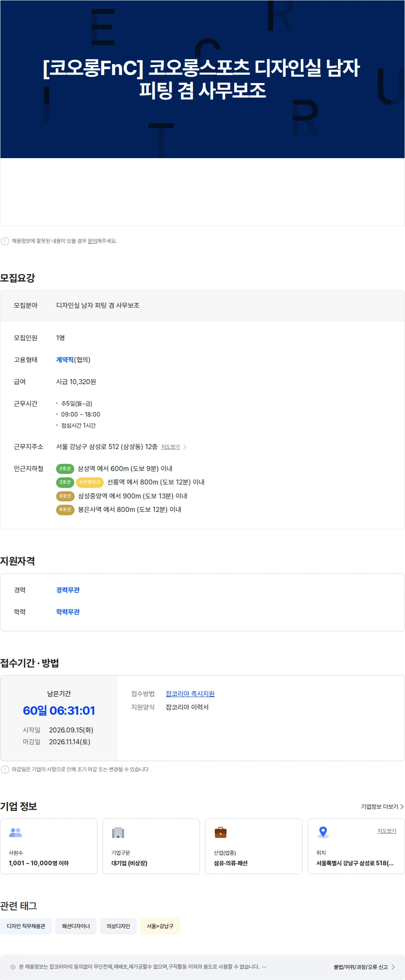Image resolution: width=405 pixels, height=980 pixels.
Task: Click the exclamation info icon near 채용정보 notice
Action: [x=5, y=241]
